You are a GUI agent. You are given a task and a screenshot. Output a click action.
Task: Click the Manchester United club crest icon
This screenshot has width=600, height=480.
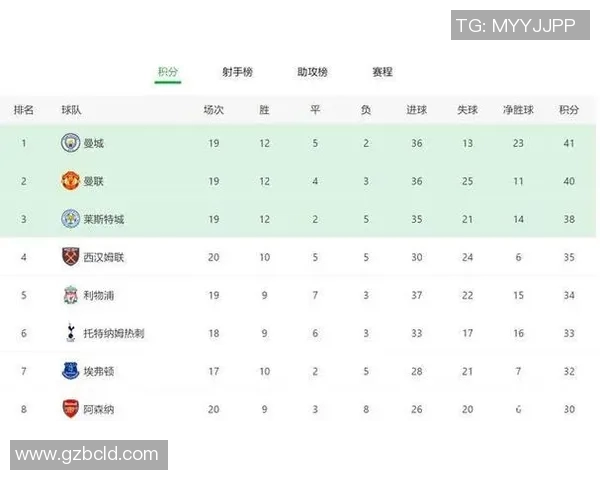pyautogui.click(x=70, y=181)
